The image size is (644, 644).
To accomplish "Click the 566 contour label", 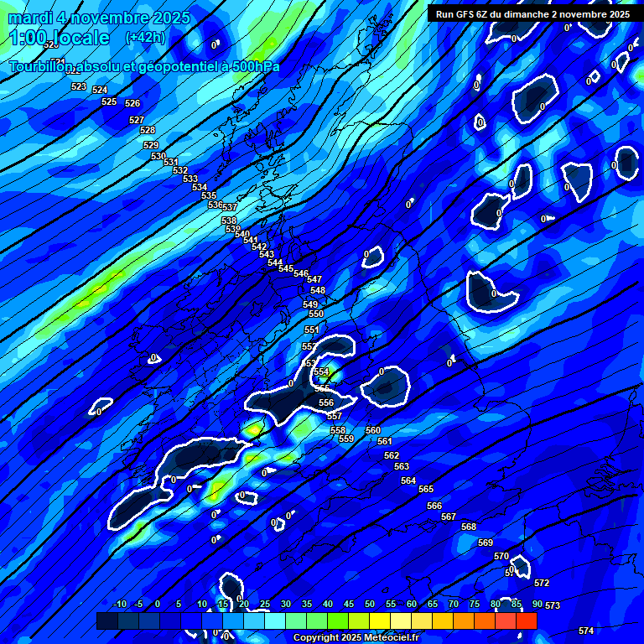I will (x=434, y=506).
